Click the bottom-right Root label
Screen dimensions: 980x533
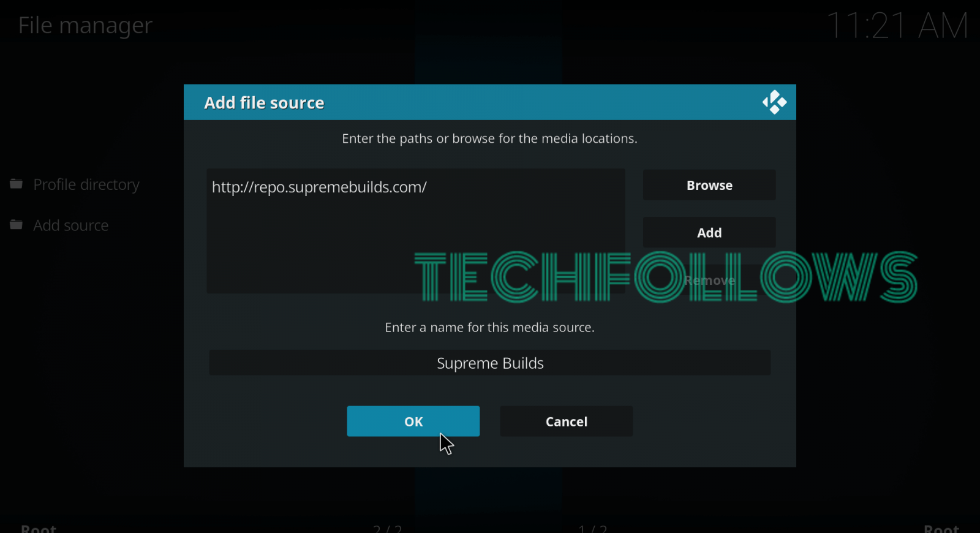941,528
